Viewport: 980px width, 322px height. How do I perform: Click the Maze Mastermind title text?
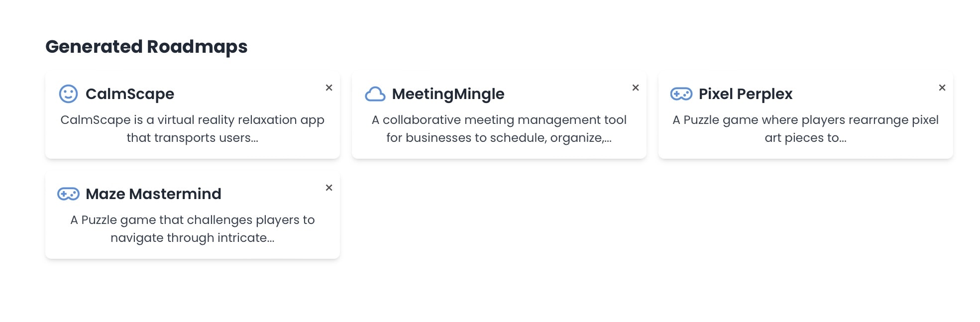pyautogui.click(x=153, y=194)
